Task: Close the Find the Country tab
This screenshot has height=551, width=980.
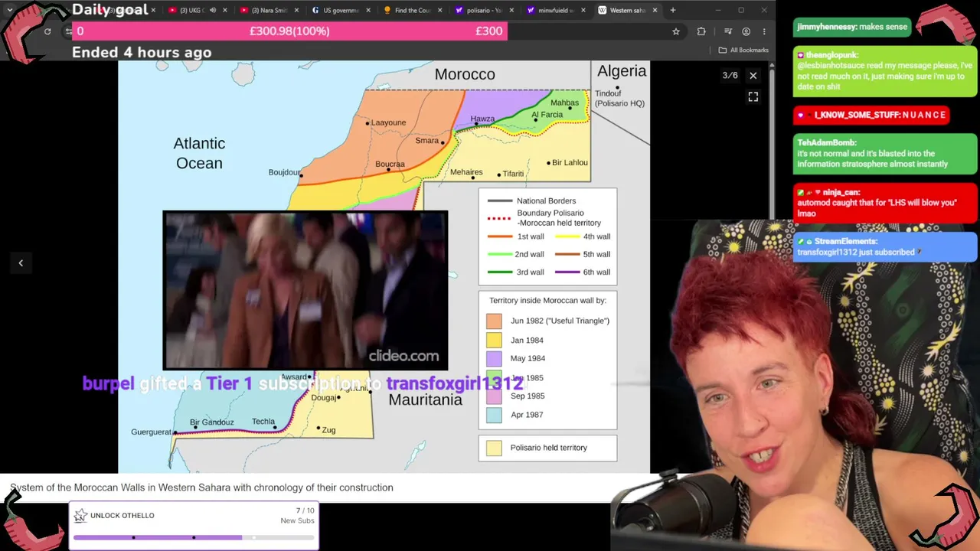Action: coord(441,10)
